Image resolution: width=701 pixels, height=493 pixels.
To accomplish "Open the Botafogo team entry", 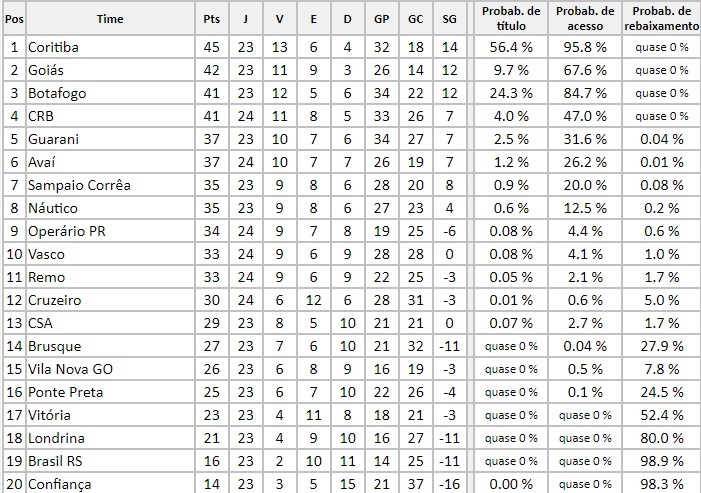I will point(56,93).
